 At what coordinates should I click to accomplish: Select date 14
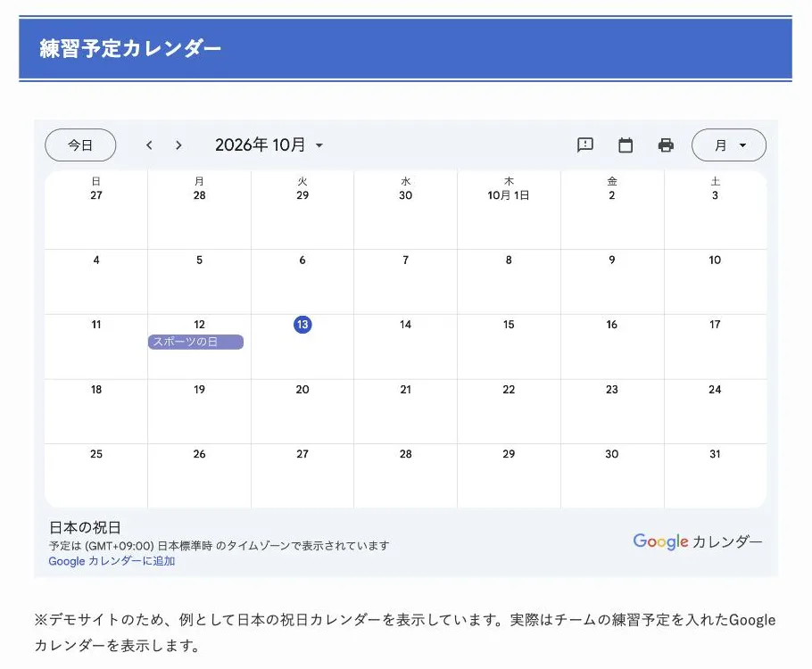[x=405, y=325]
